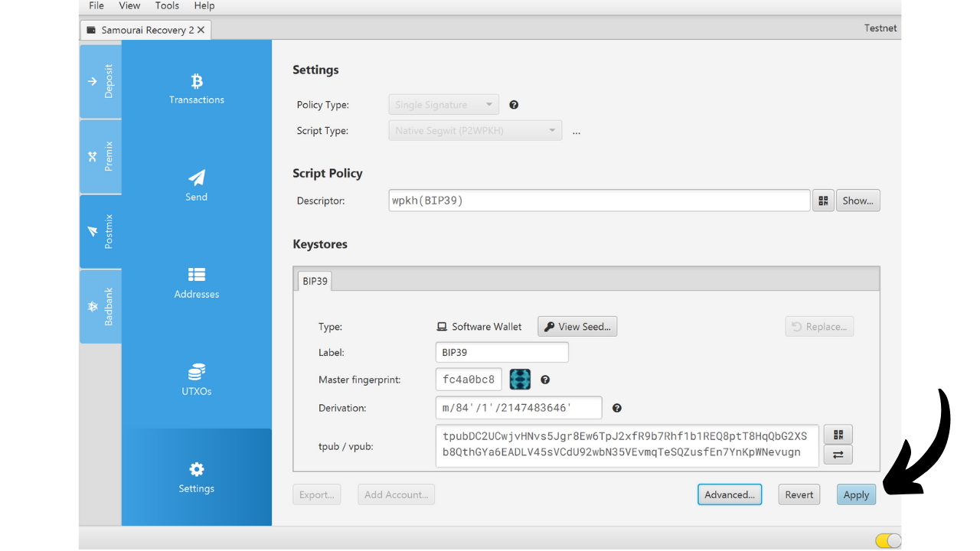This screenshot has width=980, height=551.
Task: Toggle the server connection switch
Action: point(888,541)
